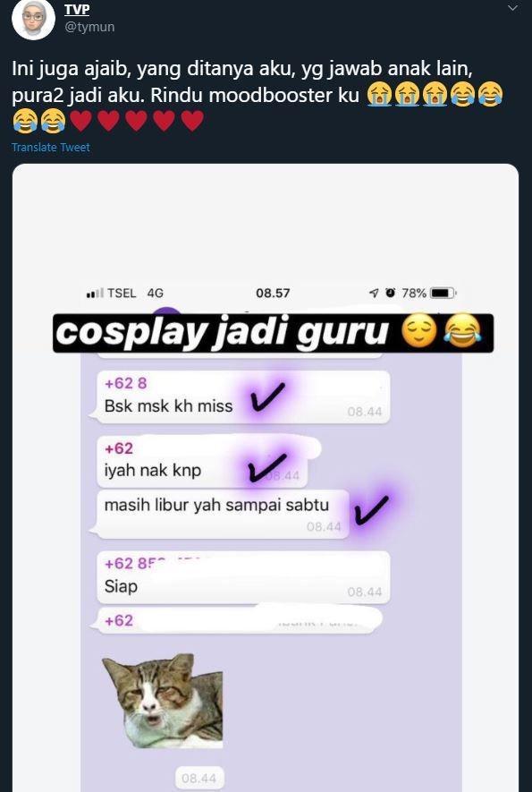Click the checkmark beside 'Bsk msk kh miss'

point(267,396)
